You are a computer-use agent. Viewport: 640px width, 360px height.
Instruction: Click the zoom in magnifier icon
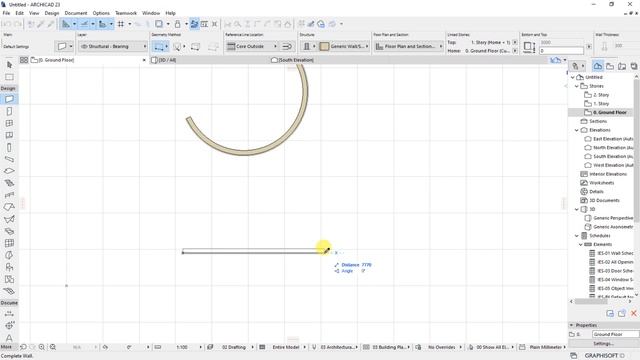coord(42,347)
